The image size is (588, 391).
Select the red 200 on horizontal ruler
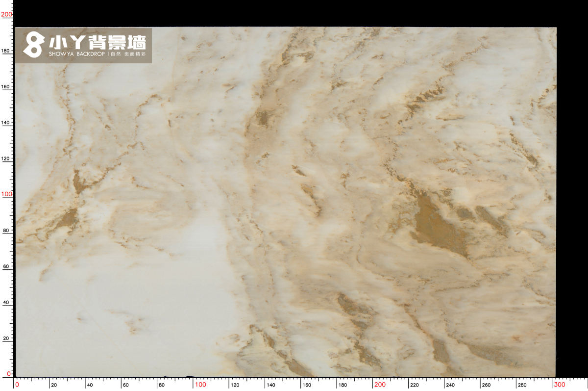[379, 385]
